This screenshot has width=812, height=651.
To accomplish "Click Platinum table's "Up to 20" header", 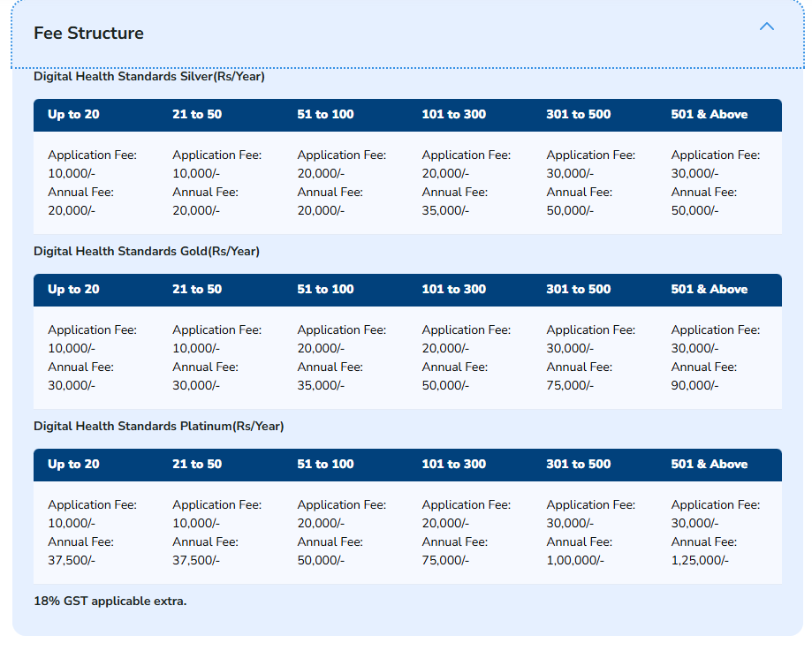I will 73,465.
